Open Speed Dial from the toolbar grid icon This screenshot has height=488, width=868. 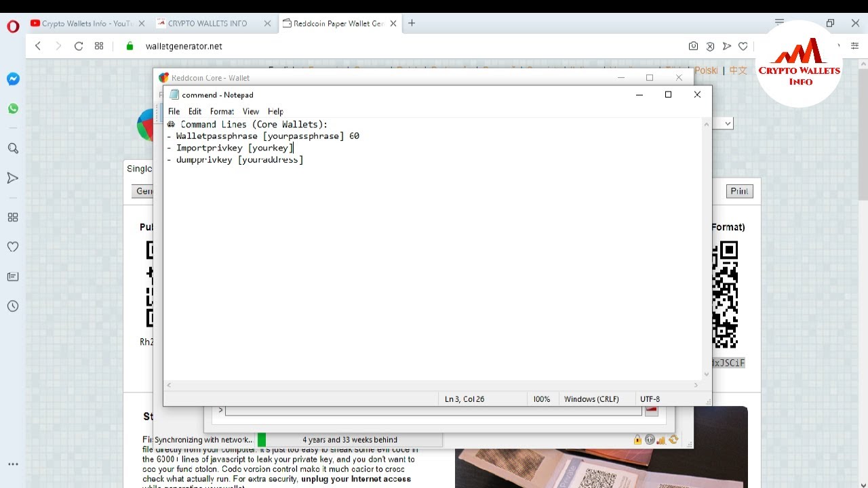(x=99, y=46)
